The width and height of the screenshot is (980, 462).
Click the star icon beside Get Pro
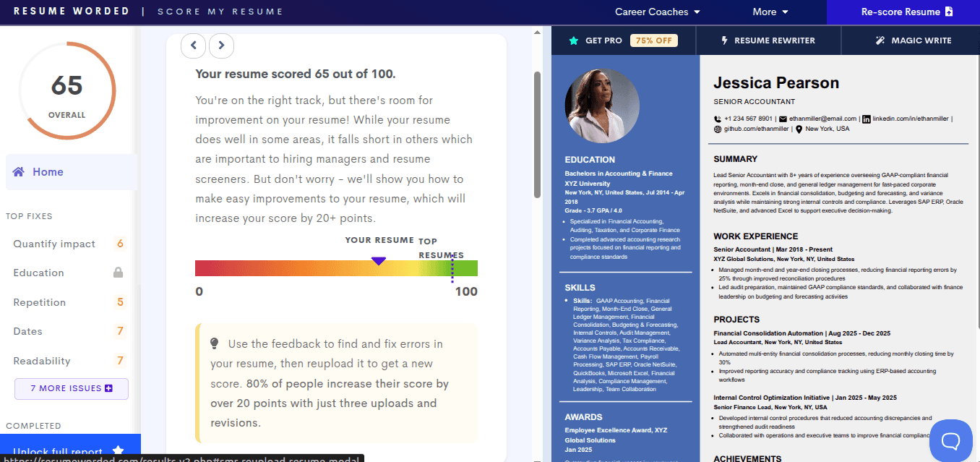(x=574, y=40)
